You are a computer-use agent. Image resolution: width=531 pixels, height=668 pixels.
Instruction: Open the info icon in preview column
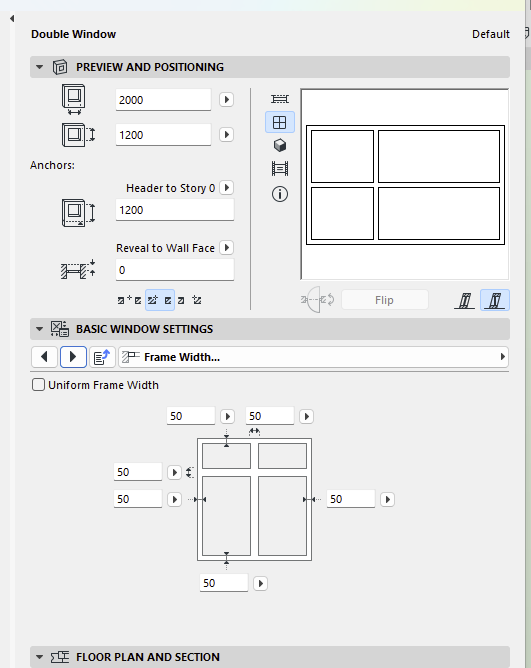(280, 194)
